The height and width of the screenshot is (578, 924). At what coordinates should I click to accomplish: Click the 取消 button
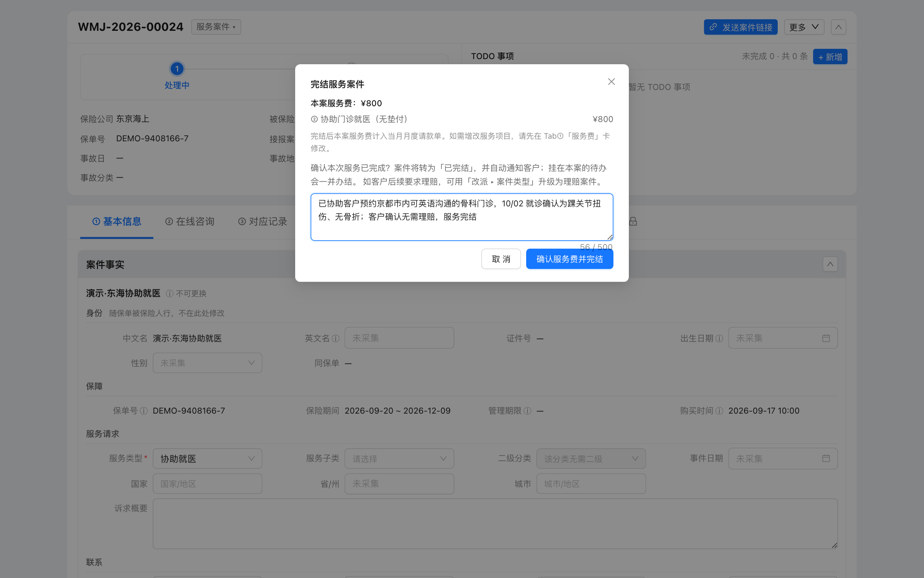pos(501,259)
